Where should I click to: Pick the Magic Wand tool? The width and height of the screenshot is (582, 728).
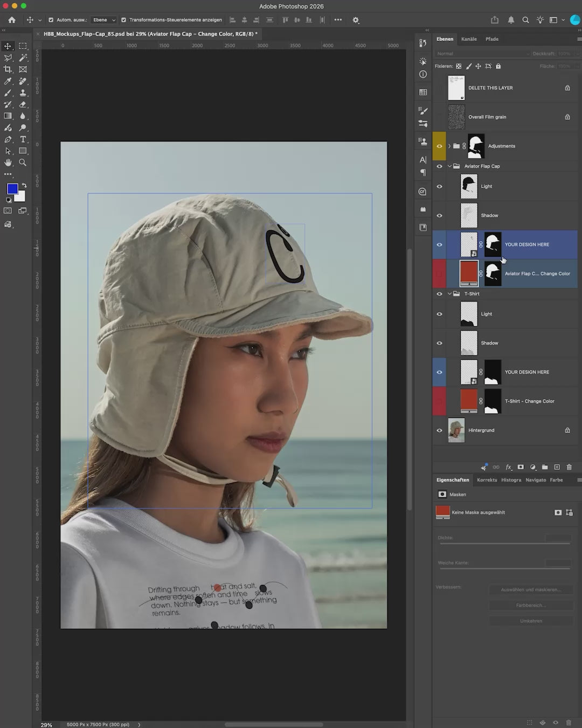tap(23, 58)
